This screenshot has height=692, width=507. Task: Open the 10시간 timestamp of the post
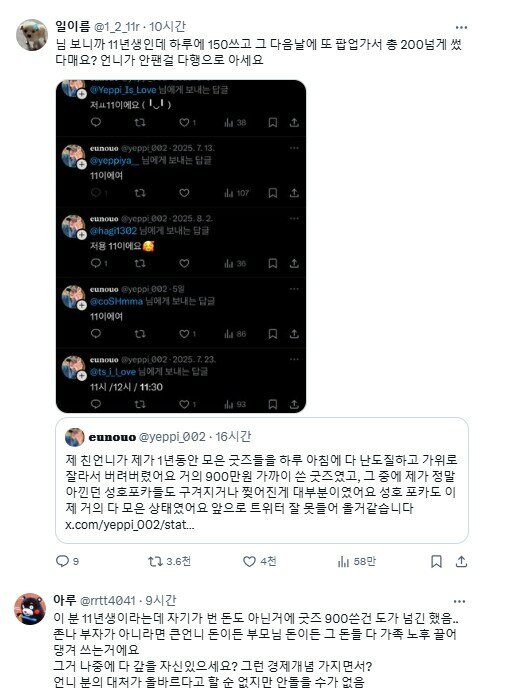coord(167,27)
